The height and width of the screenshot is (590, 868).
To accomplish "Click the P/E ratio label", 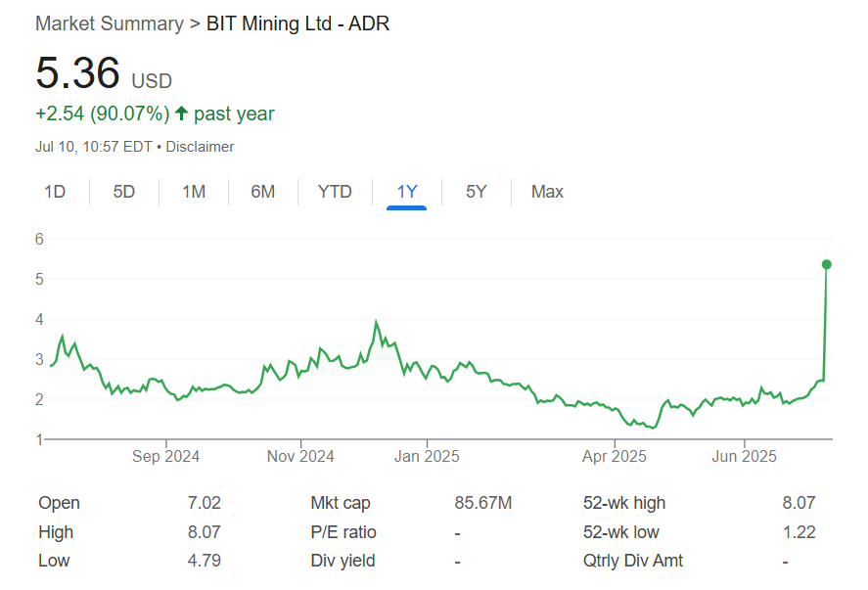I will click(x=343, y=532).
